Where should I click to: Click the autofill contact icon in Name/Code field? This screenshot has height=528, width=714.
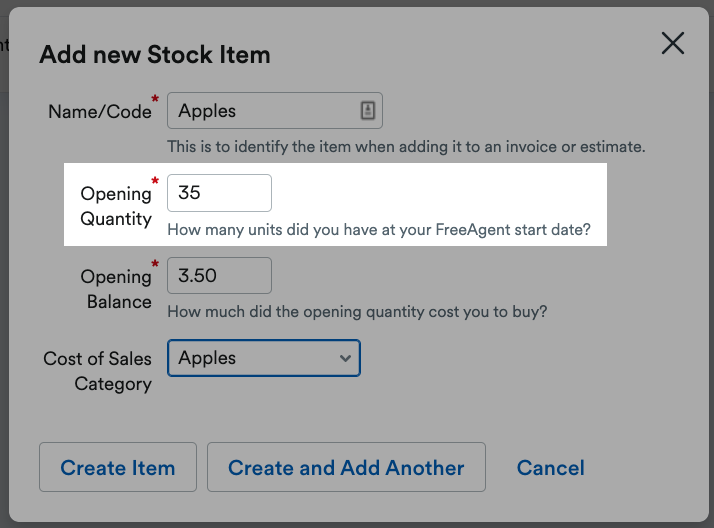[368, 111]
